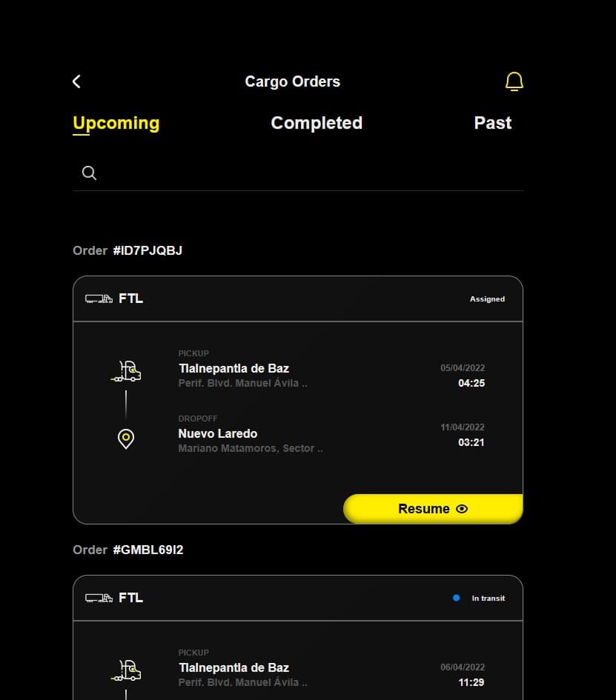Click pickup truck icon for order #ID7PJQBJ
The width and height of the screenshot is (616, 700).
click(x=127, y=370)
